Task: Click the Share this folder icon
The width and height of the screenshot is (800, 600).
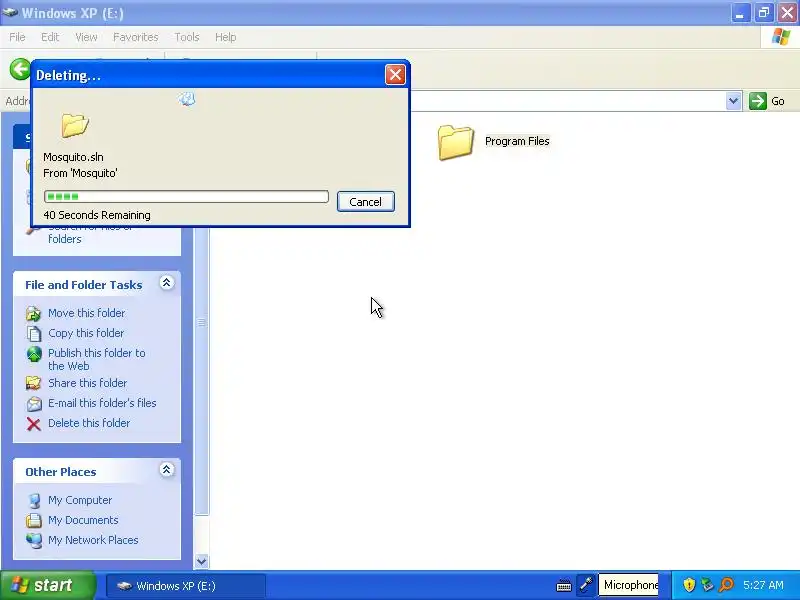Action: (34, 383)
